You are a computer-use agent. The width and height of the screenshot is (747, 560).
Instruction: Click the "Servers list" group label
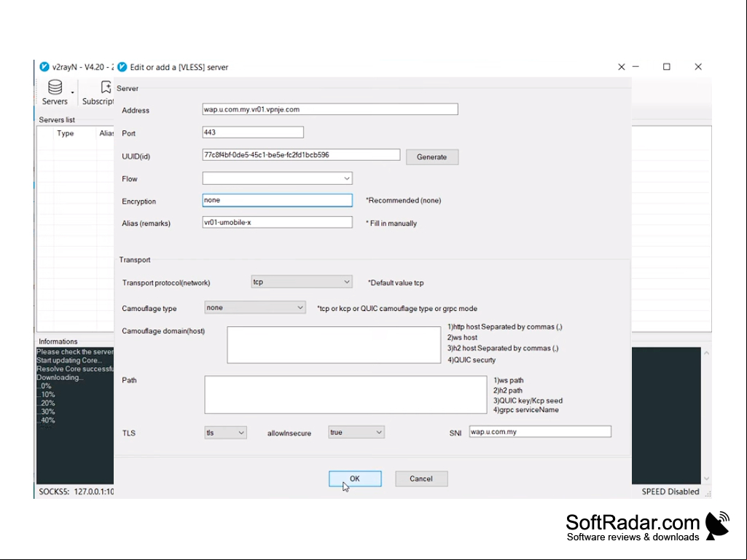[x=57, y=120]
